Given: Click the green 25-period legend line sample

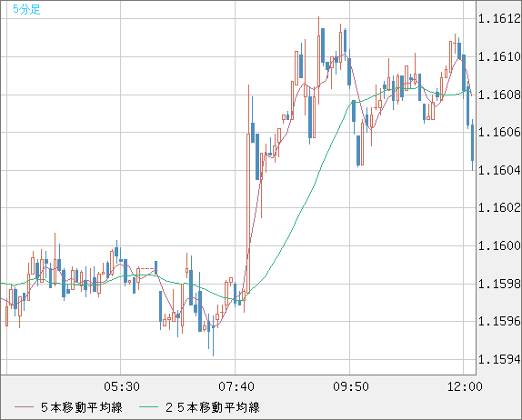Looking at the screenshot, I should tap(148, 407).
